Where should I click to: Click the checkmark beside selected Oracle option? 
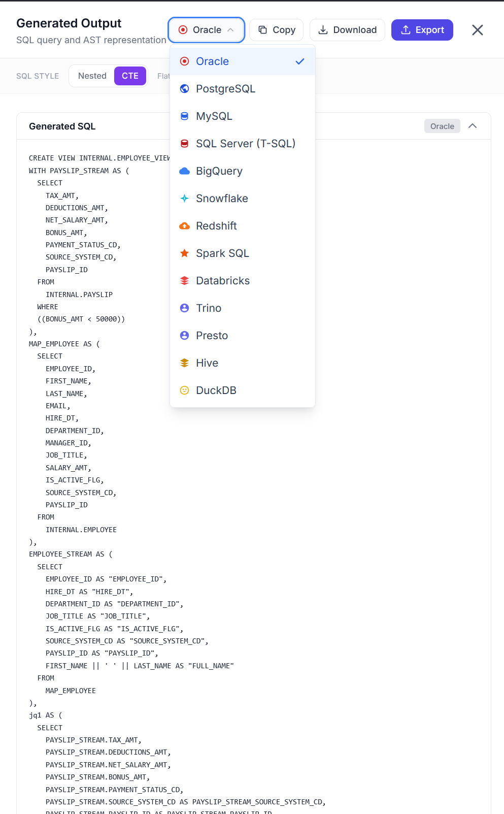(300, 61)
